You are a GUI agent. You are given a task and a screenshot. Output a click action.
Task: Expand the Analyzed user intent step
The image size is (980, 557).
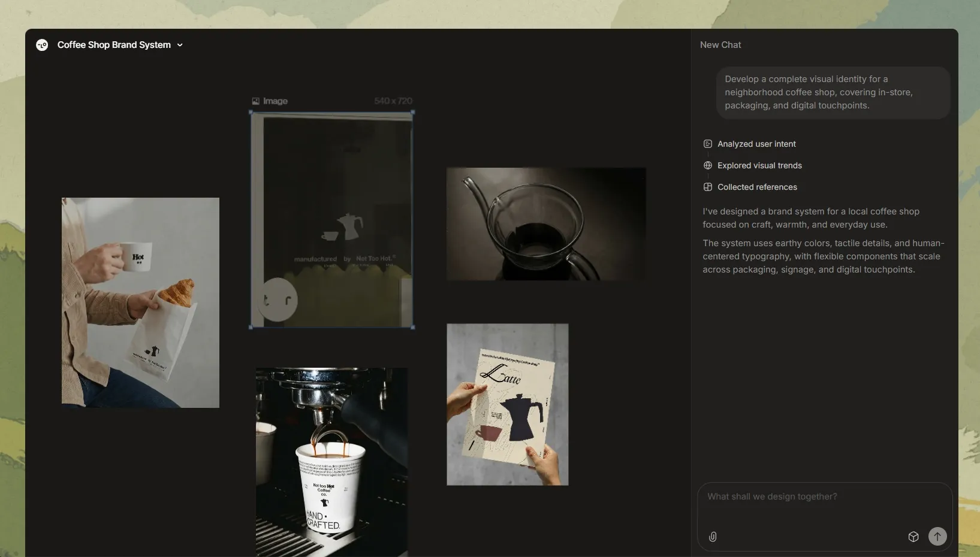(x=756, y=144)
